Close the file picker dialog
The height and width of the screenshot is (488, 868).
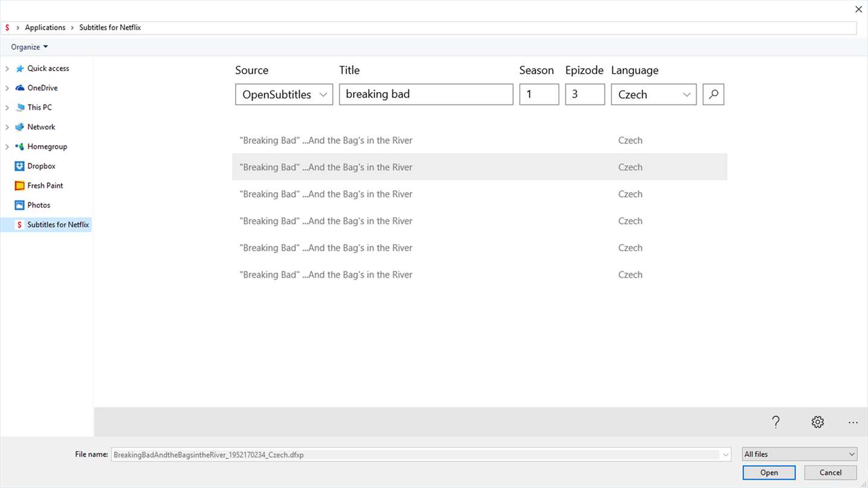[x=858, y=9]
